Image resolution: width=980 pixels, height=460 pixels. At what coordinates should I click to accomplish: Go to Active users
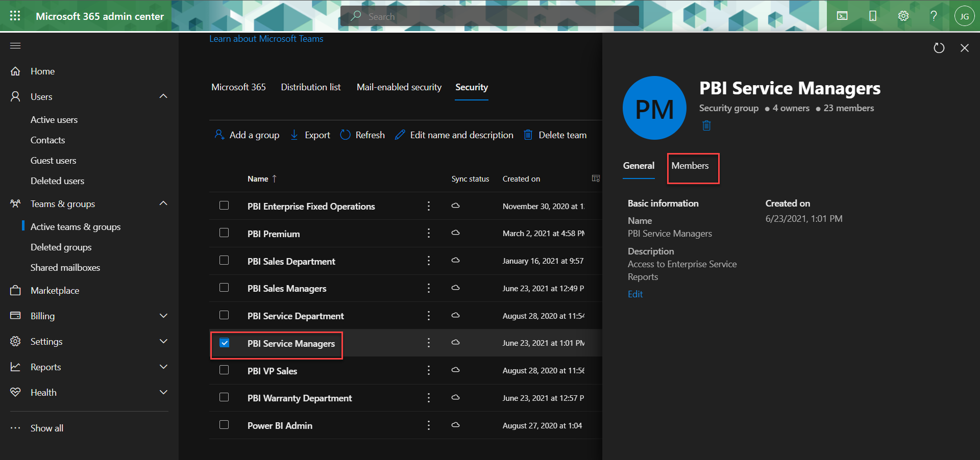click(54, 120)
